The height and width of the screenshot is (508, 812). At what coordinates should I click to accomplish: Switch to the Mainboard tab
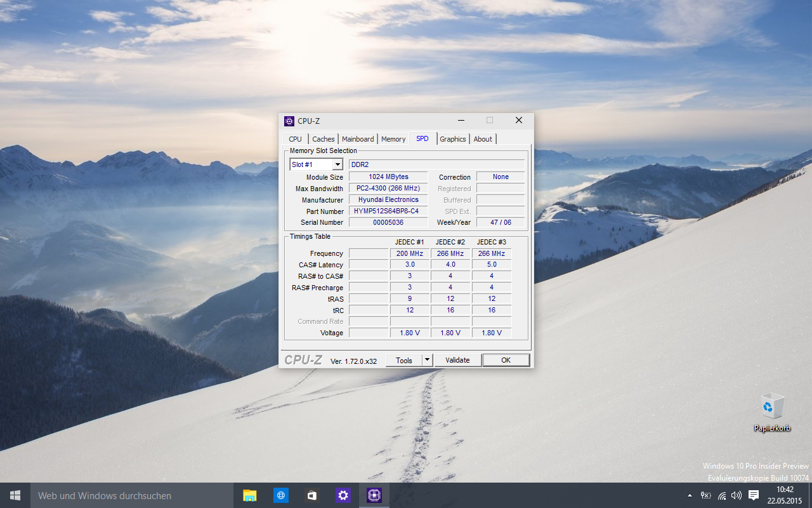pyautogui.click(x=358, y=139)
